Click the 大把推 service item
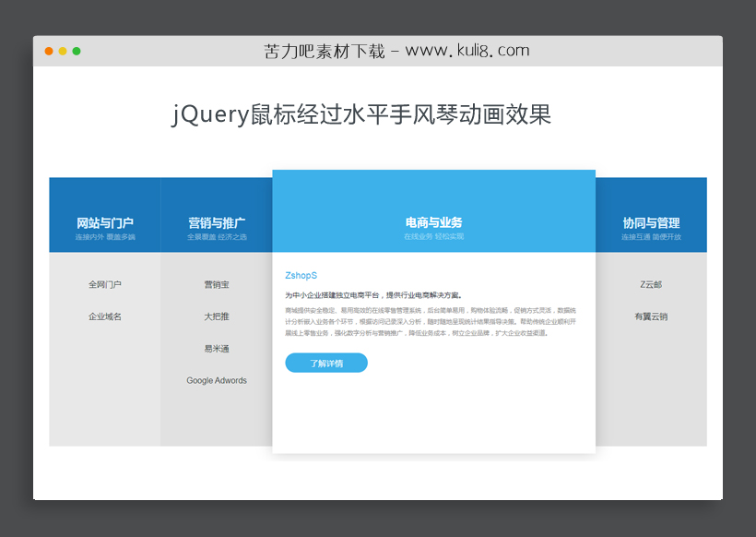Screen dimensions: 756x537 tap(216, 316)
